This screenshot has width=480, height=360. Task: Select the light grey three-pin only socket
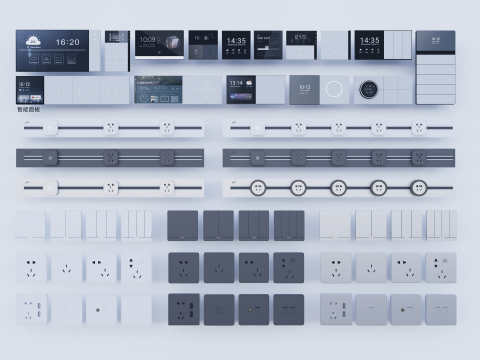point(371,268)
